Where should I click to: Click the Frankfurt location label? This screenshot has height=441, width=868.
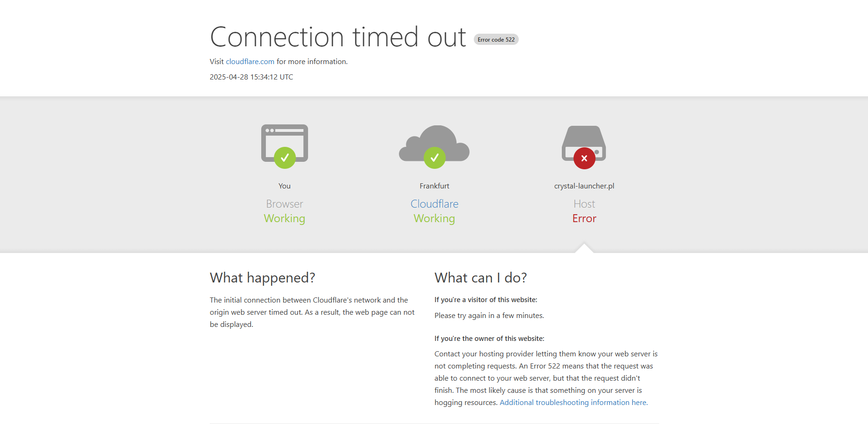point(434,186)
